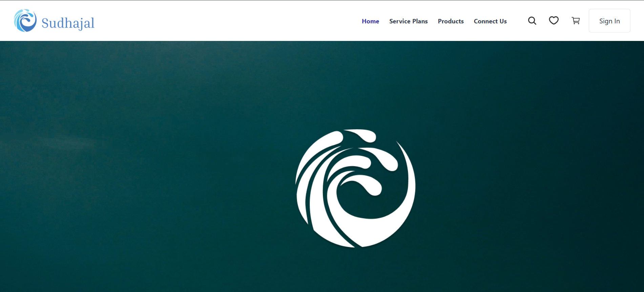
Task: Navigate to Products in the header
Action: click(451, 21)
